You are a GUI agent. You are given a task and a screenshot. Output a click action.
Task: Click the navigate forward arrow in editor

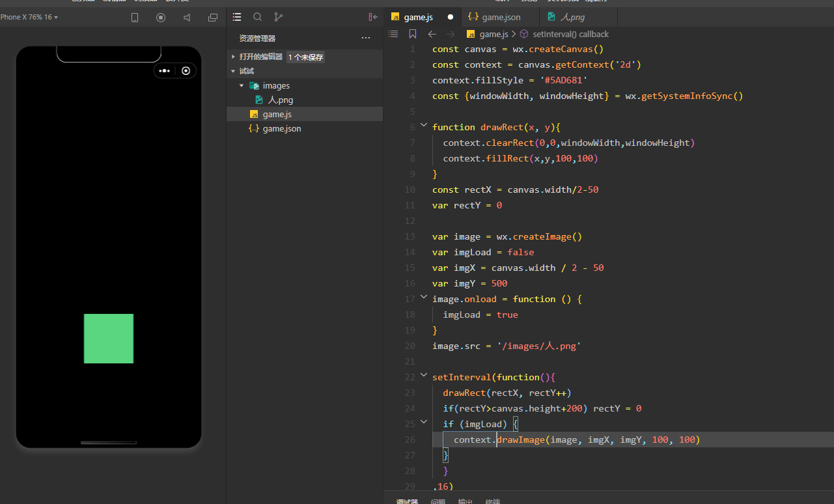click(x=450, y=34)
